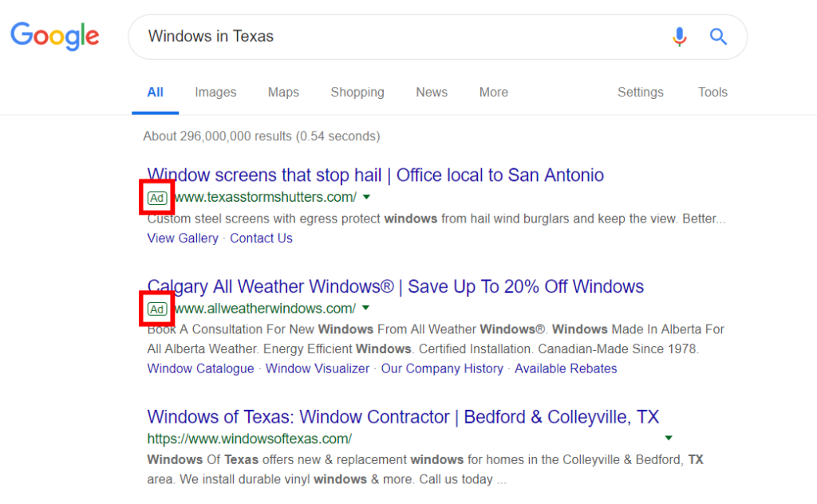This screenshot has width=817, height=504.
Task: Expand the More menu
Action: click(x=493, y=93)
